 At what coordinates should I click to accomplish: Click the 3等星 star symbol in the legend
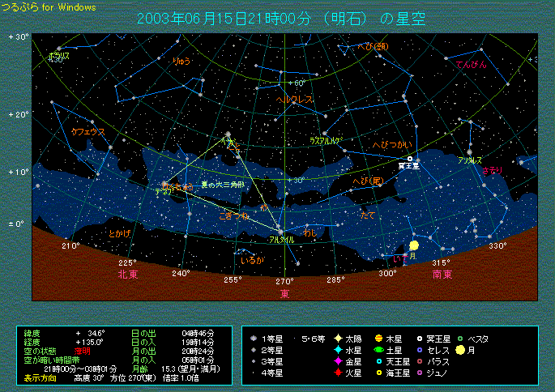[x=254, y=361]
